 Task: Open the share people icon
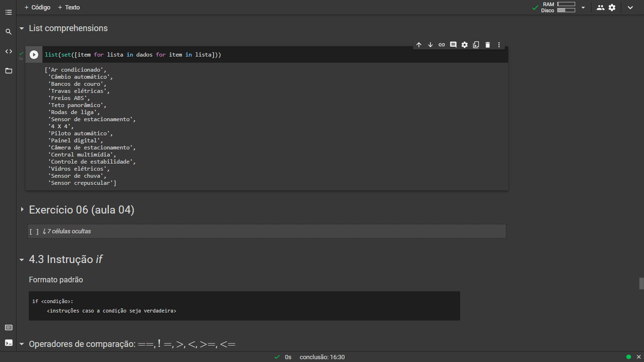(600, 8)
